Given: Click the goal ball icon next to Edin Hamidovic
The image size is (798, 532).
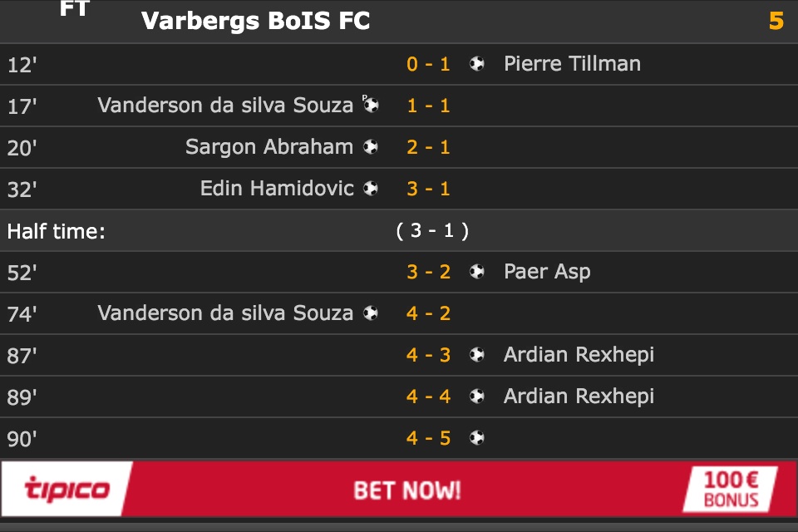Looking at the screenshot, I should click(371, 189).
